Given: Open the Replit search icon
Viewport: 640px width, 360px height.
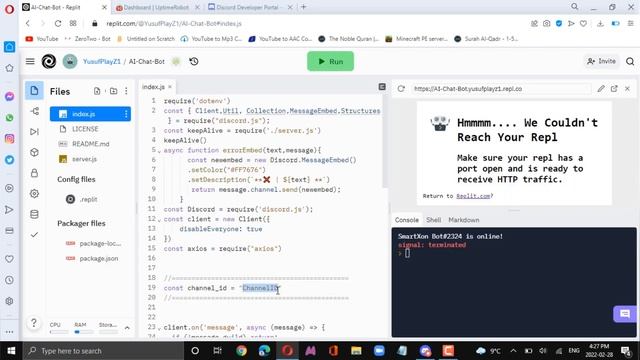Looking at the screenshot, I should point(630,61).
